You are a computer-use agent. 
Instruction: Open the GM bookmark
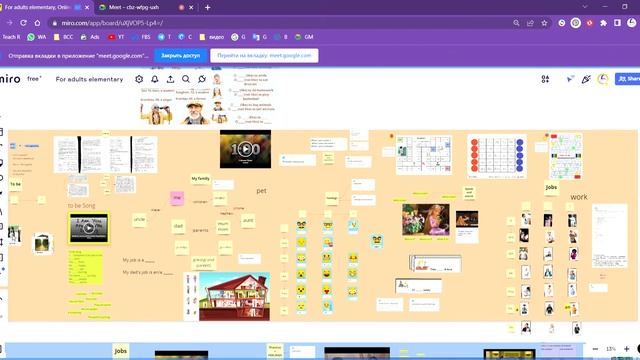pos(304,37)
